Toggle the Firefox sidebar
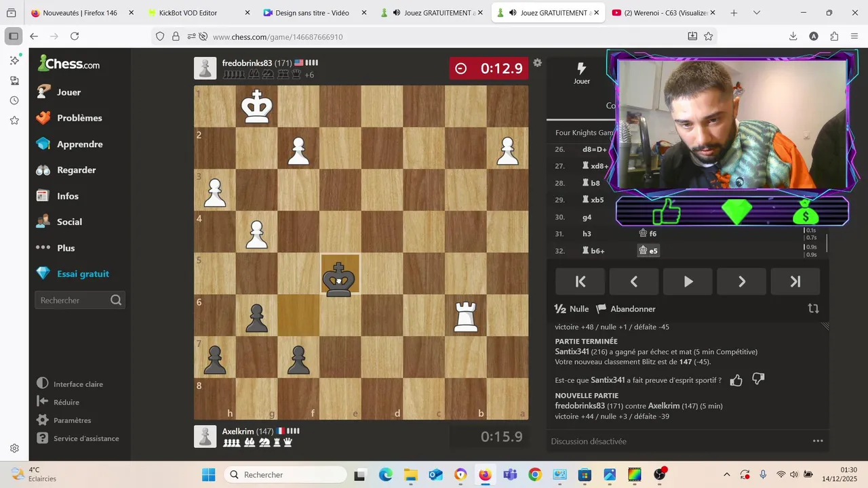The height and width of the screenshot is (488, 868). 14,37
